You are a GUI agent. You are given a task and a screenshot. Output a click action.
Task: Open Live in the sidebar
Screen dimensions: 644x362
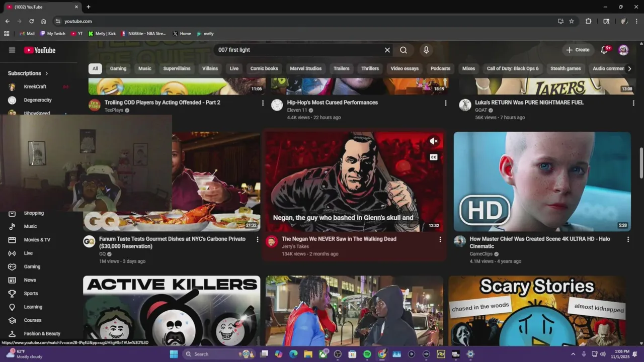coord(28,253)
